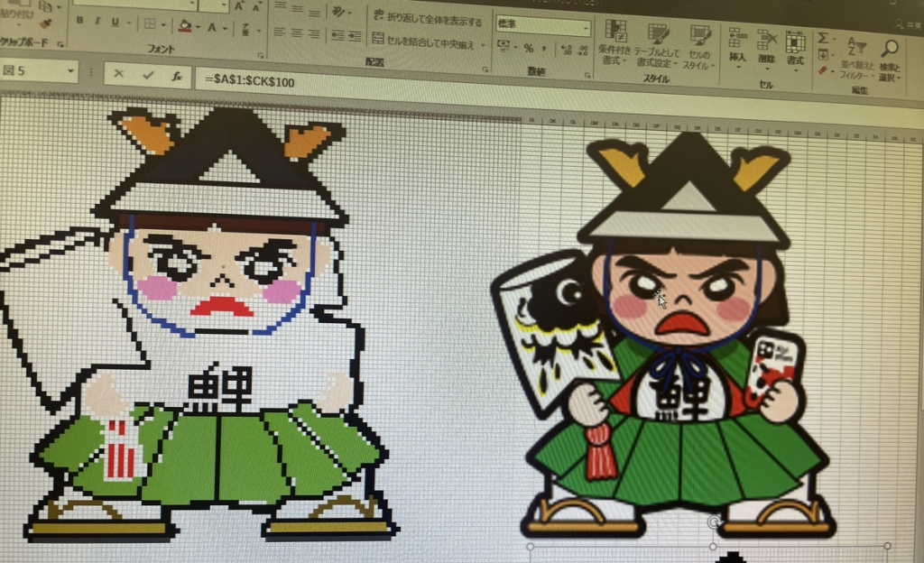Expand the font color dropdown arrow
This screenshot has width=924, height=563.
[x=225, y=28]
